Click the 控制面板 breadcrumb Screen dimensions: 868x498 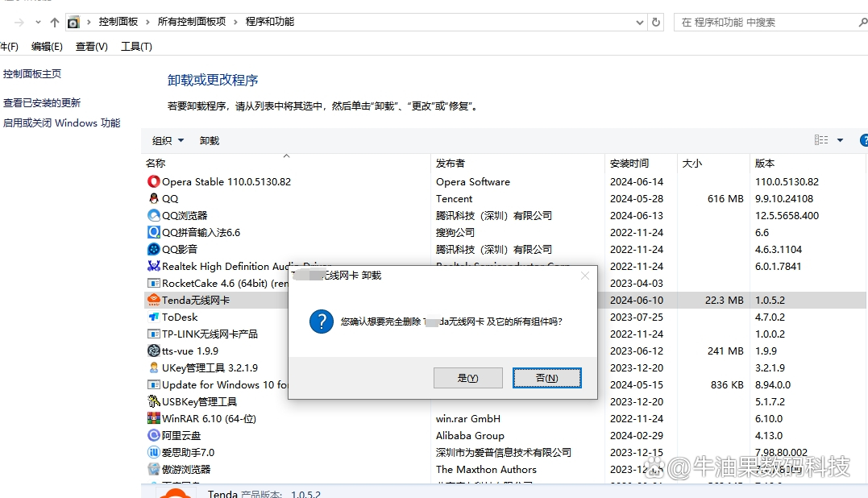pos(118,22)
